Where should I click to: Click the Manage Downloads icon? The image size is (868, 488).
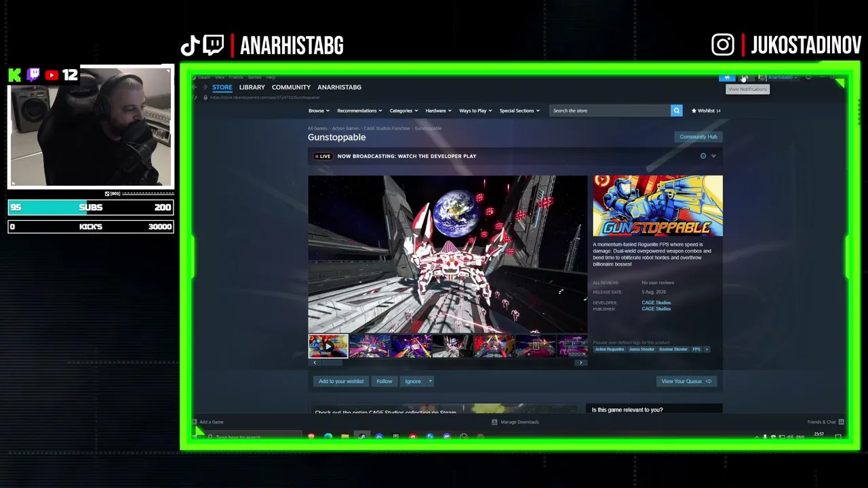click(x=494, y=422)
